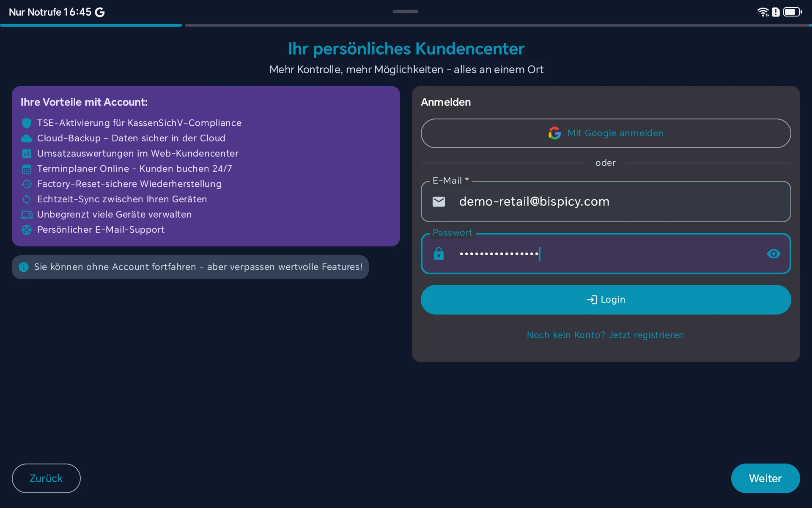Click the status bar clock showing 16:45
Screen dimensions: 812x508
(77, 12)
